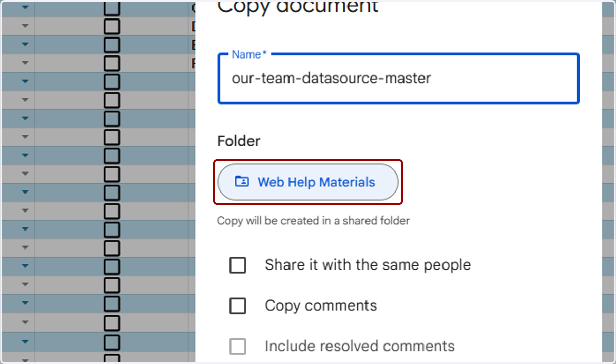Click the Name* field label
Screen dimensions: 616x364
(248, 54)
